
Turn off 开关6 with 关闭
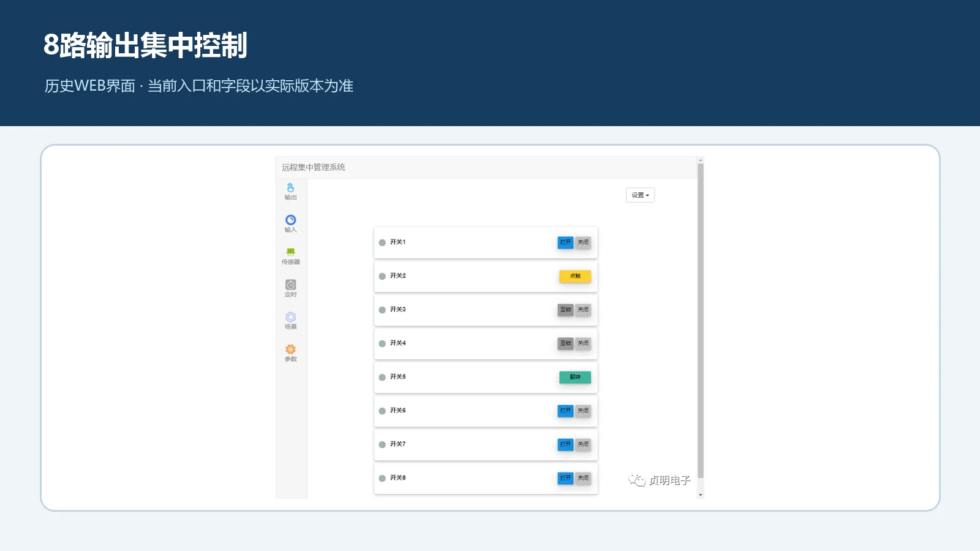click(583, 411)
